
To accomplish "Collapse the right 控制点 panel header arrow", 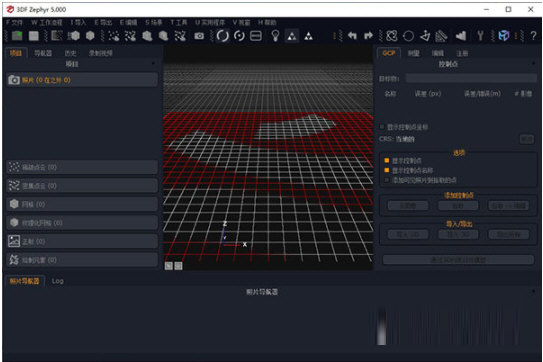I will pyautogui.click(x=533, y=64).
